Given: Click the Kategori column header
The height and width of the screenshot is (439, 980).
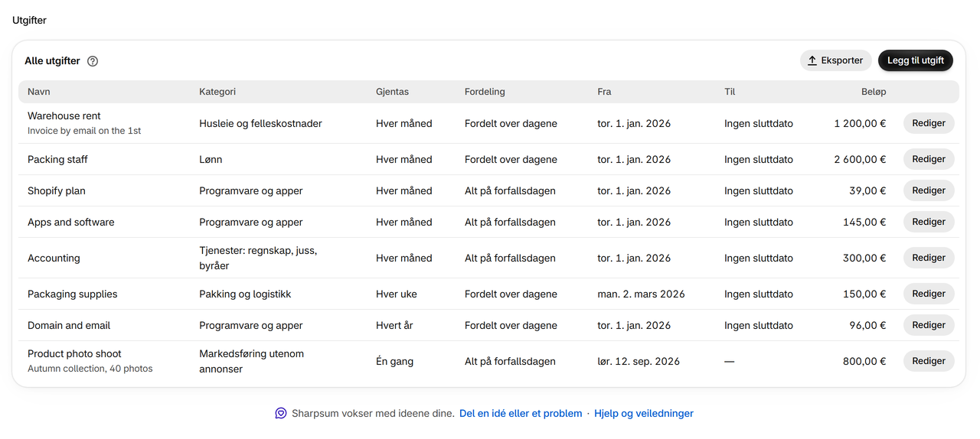Looking at the screenshot, I should coord(217,92).
